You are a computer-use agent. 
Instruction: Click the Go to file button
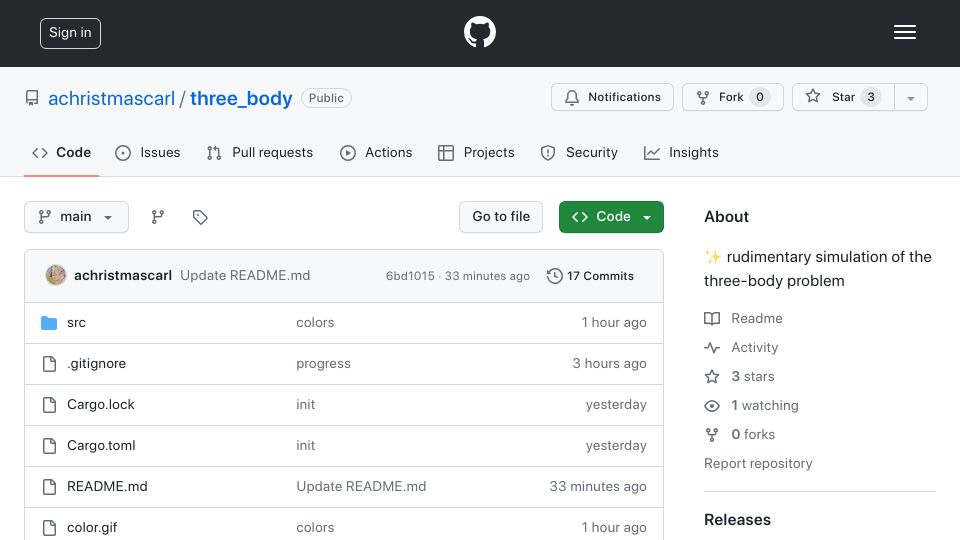[501, 217]
